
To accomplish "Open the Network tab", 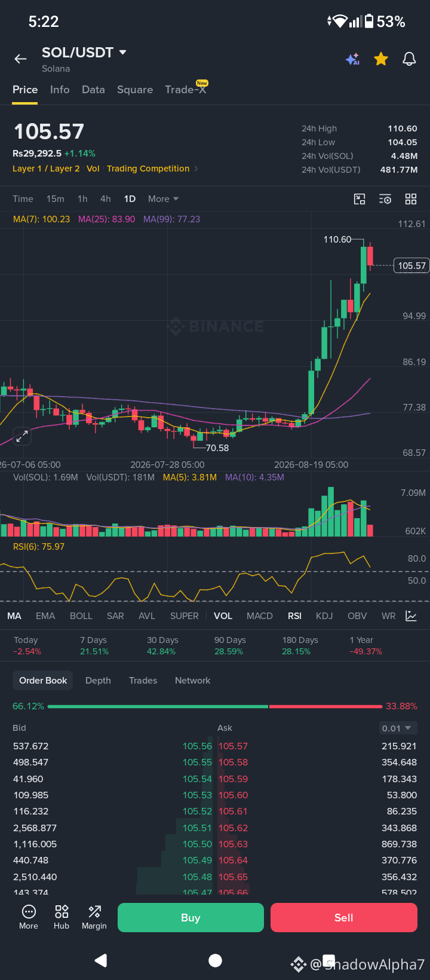I will (x=192, y=681).
